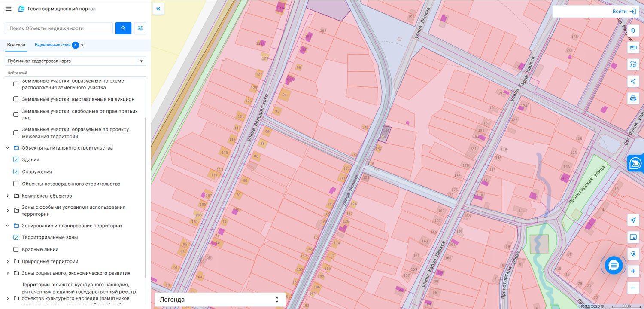644x309 pixels.
Task: Zoom out with the minus button
Action: (633, 288)
